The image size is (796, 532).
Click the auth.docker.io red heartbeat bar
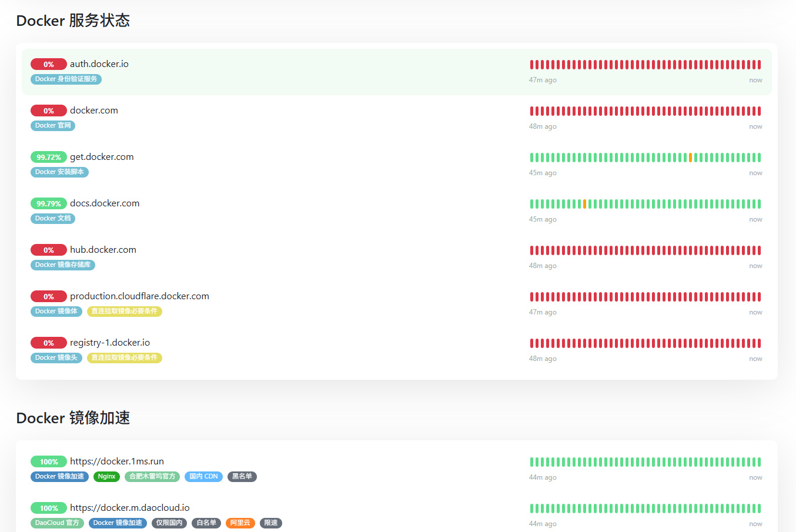tap(646, 65)
